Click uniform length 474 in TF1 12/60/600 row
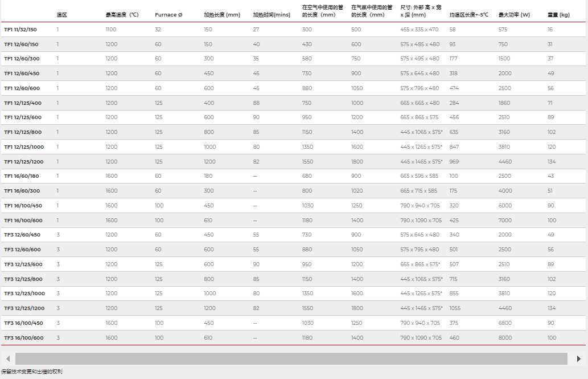Image resolution: width=588 pixels, height=379 pixels. click(454, 88)
